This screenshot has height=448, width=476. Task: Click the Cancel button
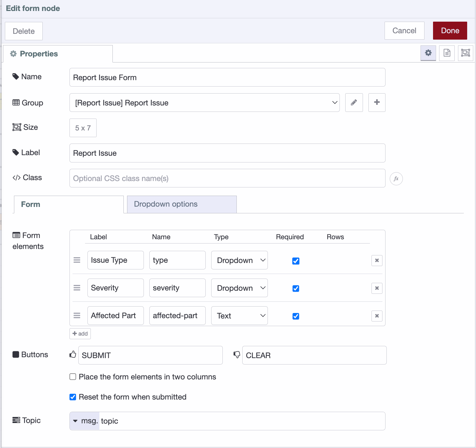(x=404, y=30)
